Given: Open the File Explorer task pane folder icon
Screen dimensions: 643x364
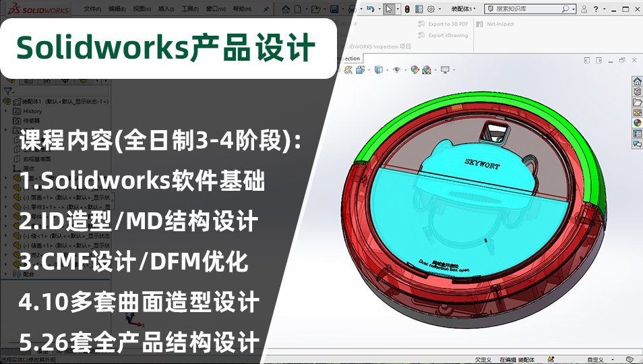Looking at the screenshot, I should (637, 102).
